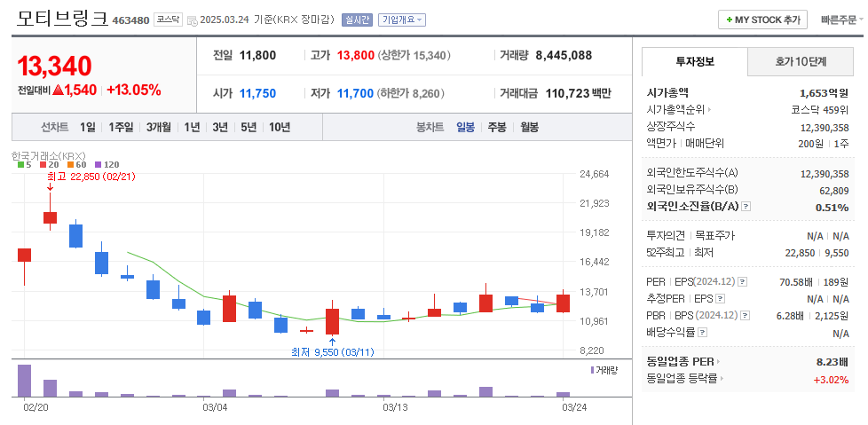
Task: Open the 기업개요 dropdown
Action: point(402,20)
